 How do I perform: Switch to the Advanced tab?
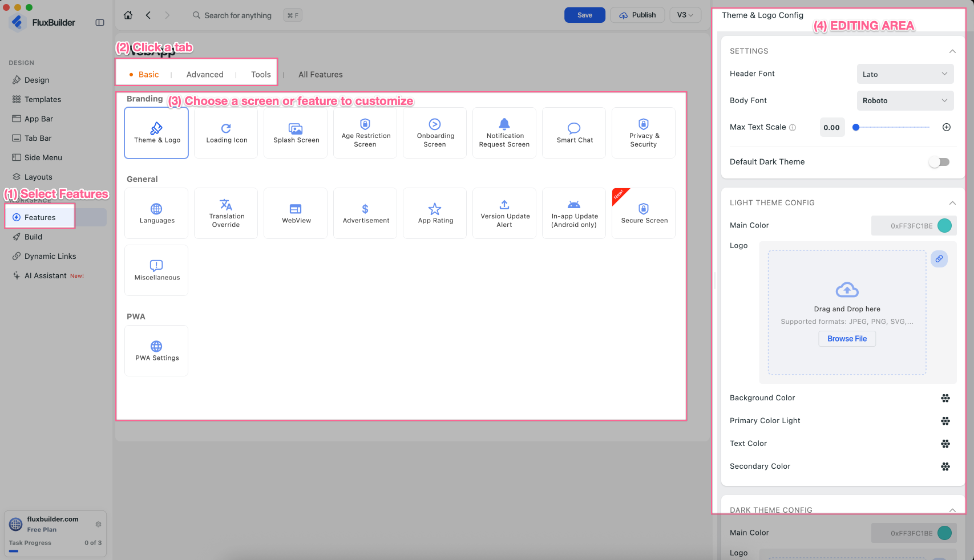(205, 75)
